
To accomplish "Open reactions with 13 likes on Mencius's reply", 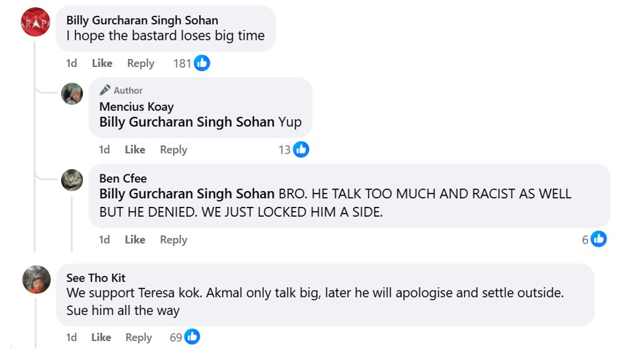I will tap(301, 149).
